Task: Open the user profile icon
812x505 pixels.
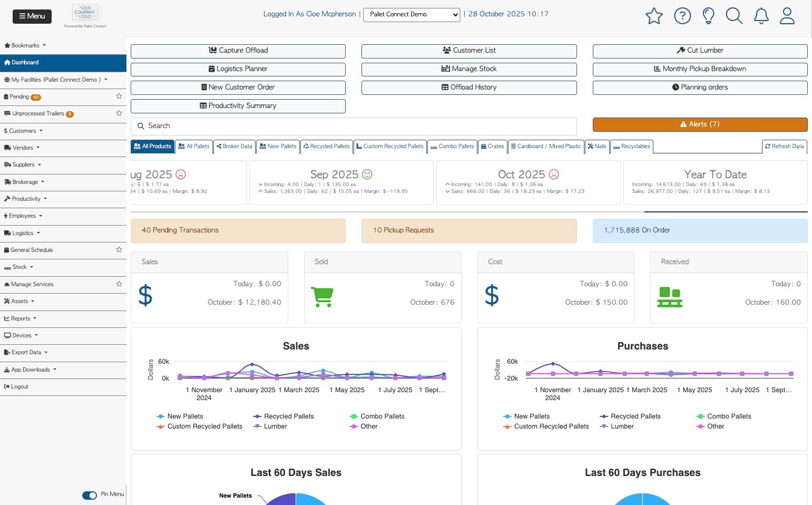Action: tap(787, 16)
